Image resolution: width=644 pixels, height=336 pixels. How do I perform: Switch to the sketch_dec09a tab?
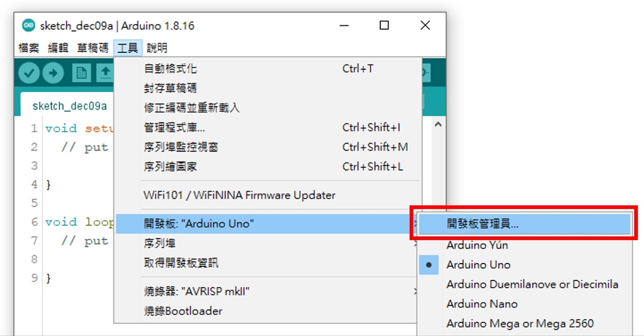click(x=70, y=106)
